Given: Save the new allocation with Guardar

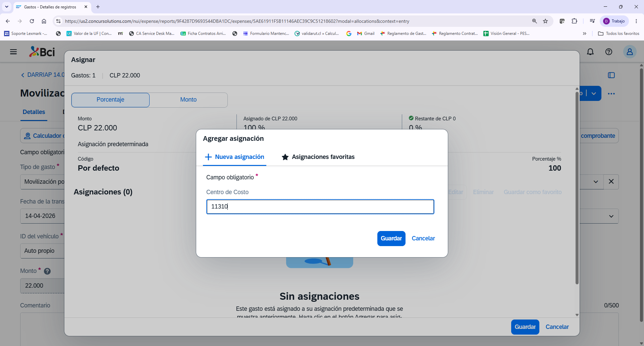Looking at the screenshot, I should (391, 238).
